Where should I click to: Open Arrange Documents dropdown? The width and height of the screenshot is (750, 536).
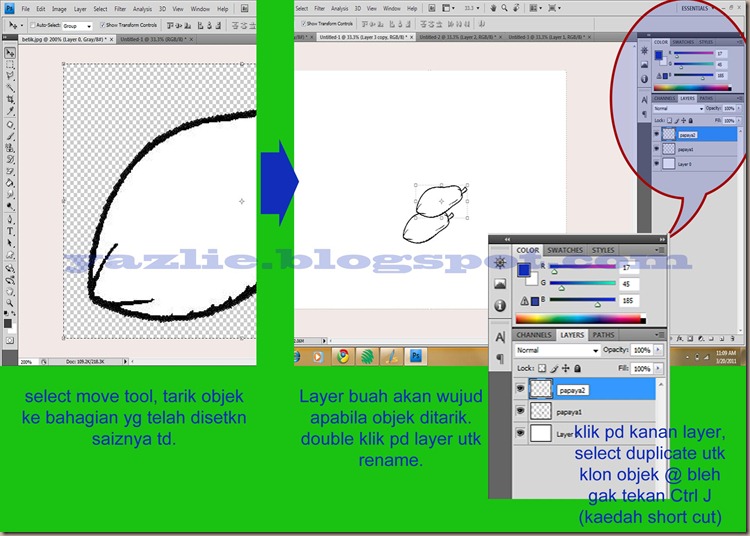click(x=535, y=8)
